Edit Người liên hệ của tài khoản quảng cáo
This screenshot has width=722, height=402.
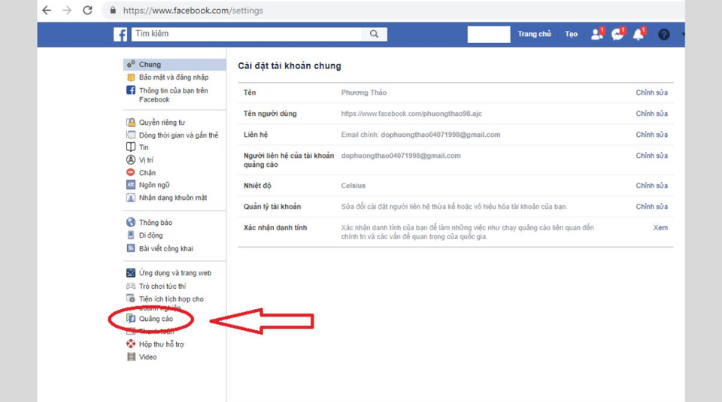[652, 156]
